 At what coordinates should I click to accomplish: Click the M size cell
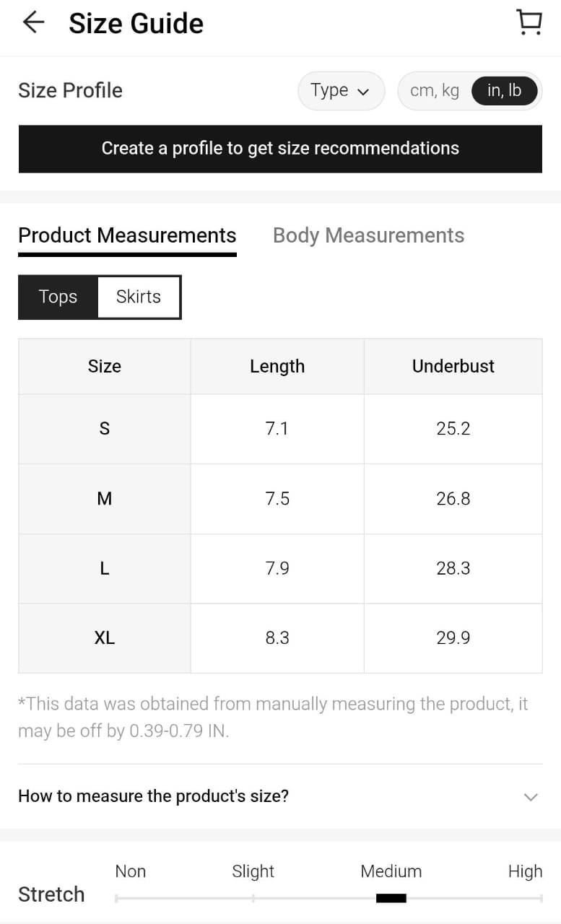105,499
